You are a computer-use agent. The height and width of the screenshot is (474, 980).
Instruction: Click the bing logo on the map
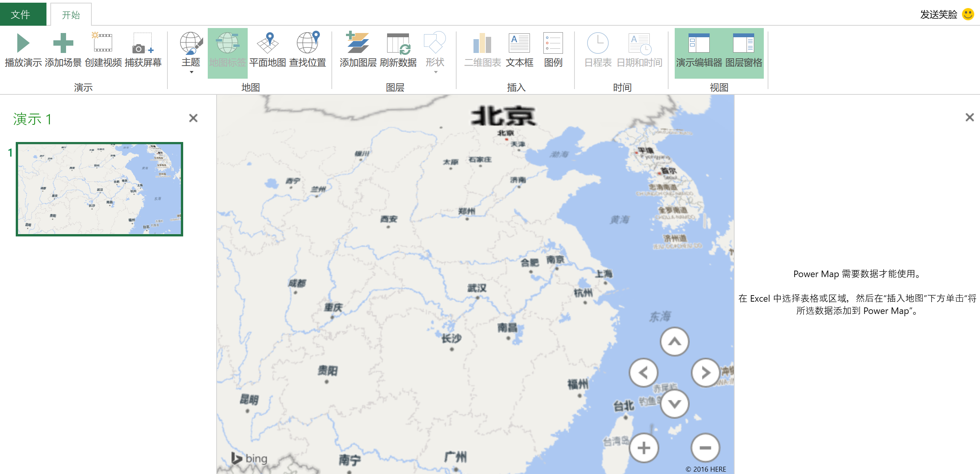click(x=249, y=458)
